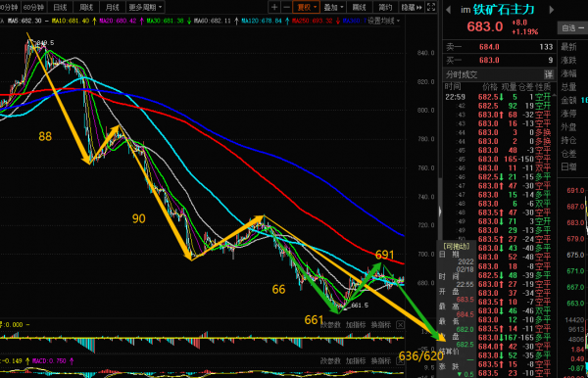Click 22:59 trade row 682.5
The width and height of the screenshot is (588, 378).
[498, 97]
